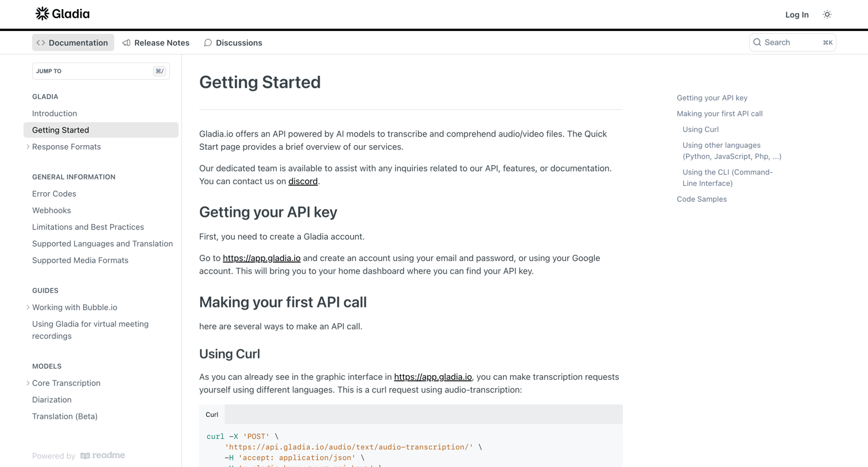This screenshot has height=467, width=868.
Task: Open the Diarization page
Action: (52, 400)
